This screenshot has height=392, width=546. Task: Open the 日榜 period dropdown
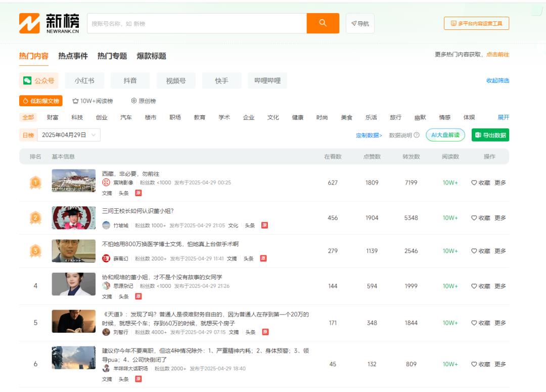click(28, 135)
